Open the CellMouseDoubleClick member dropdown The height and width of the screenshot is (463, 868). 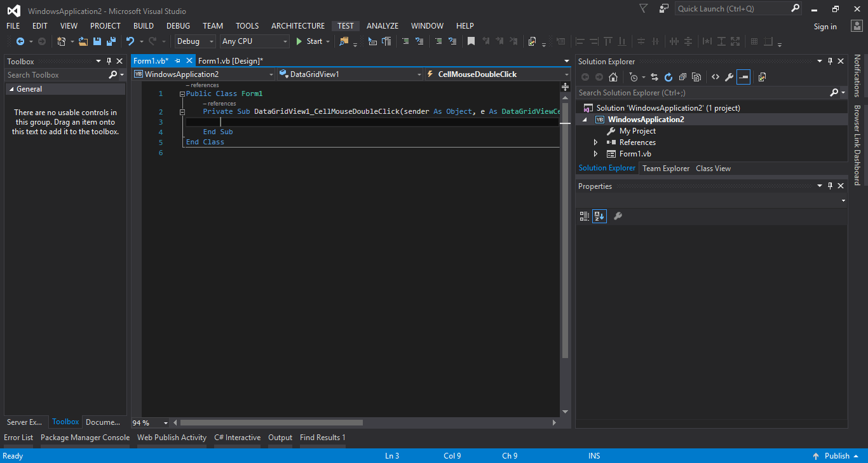click(x=497, y=74)
